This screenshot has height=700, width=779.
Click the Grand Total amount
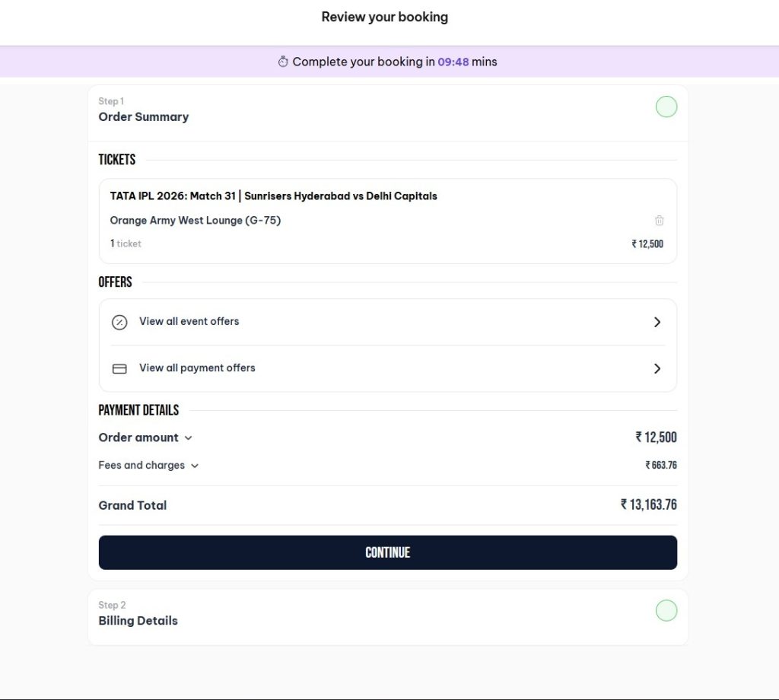(649, 504)
